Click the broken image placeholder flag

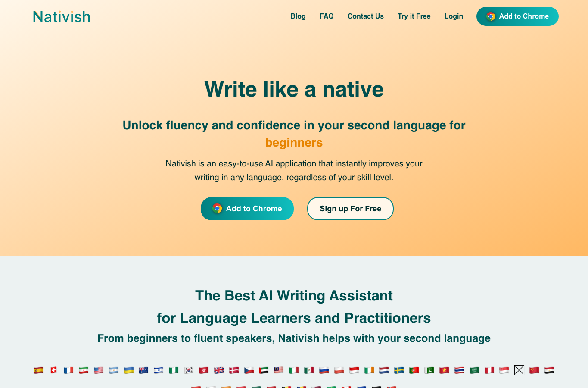pos(519,370)
